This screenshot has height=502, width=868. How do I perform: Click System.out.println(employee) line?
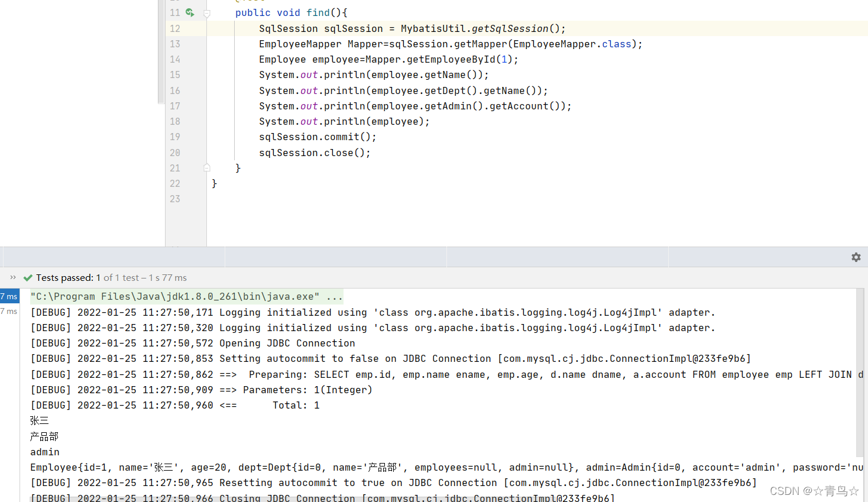[344, 121]
